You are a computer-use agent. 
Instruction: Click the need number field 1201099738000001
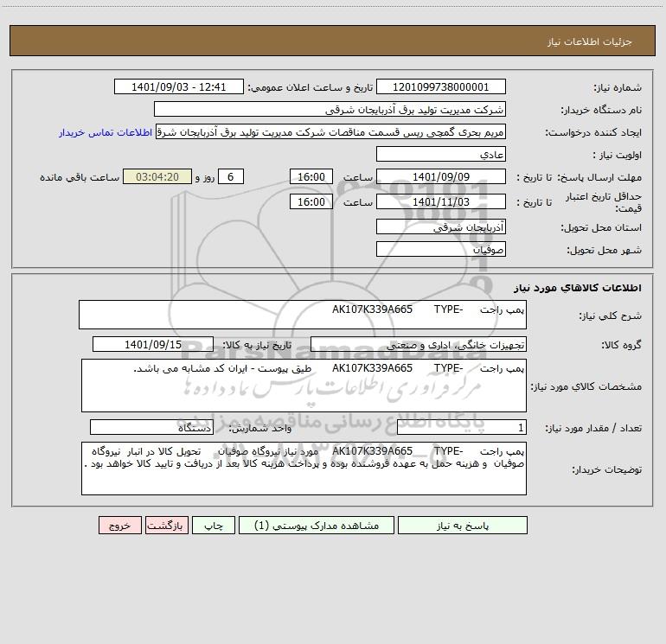[441, 86]
